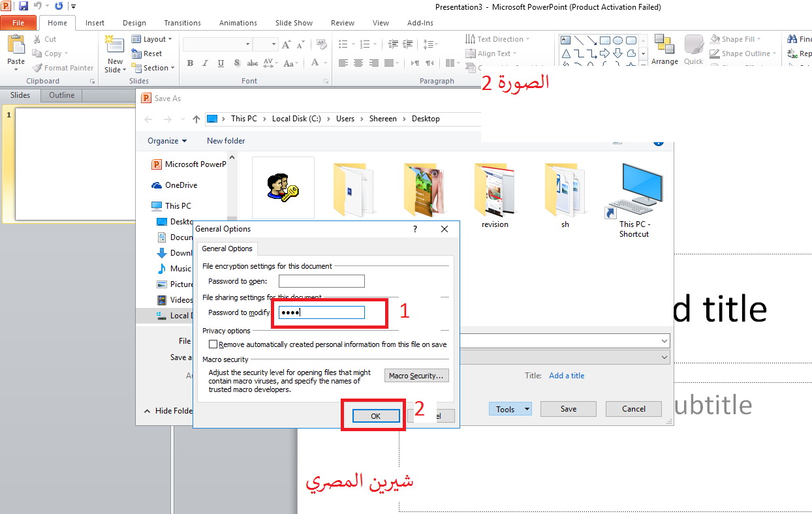Focus the Password to open field
The width and height of the screenshot is (812, 514).
321,281
